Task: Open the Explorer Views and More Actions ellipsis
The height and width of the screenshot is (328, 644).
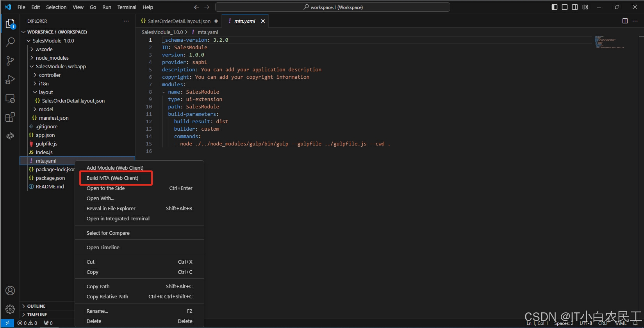Action: (126, 21)
